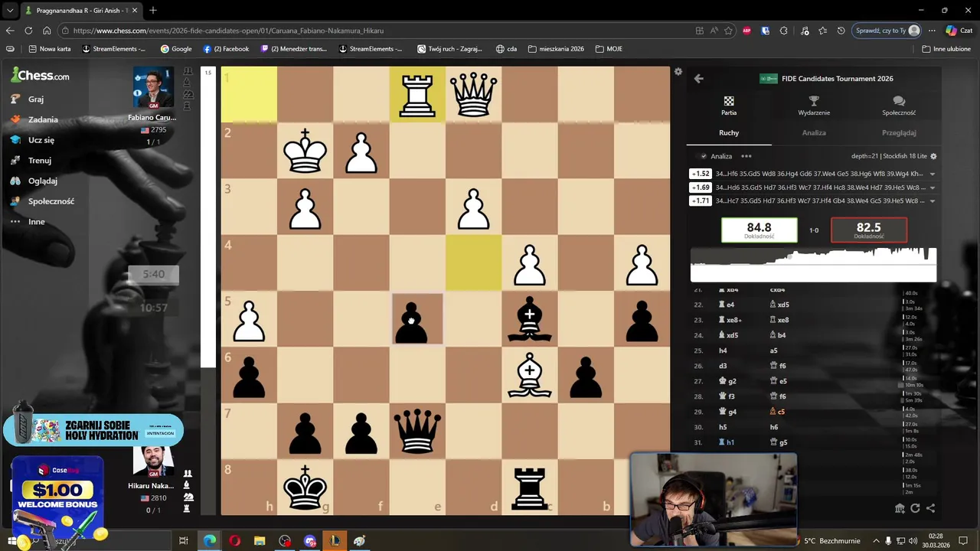Switch to the Wydarzenie trophy tab
This screenshot has width=980, height=551.
tap(814, 106)
